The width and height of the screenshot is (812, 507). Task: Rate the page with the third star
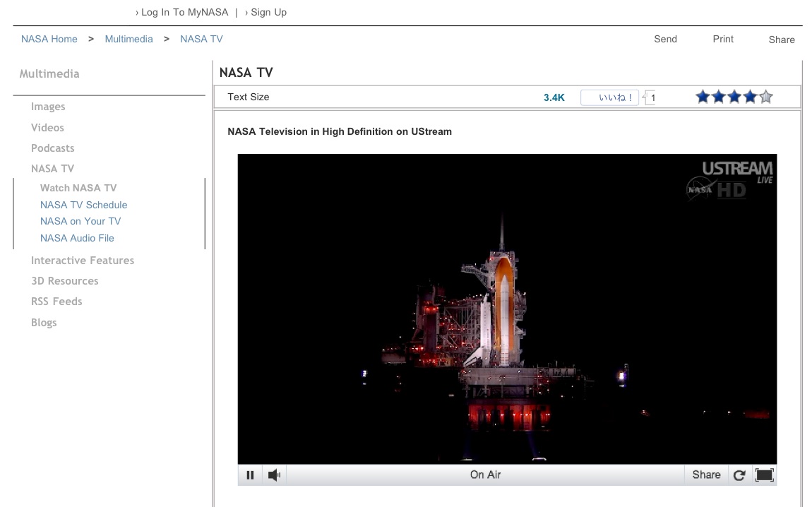734,97
